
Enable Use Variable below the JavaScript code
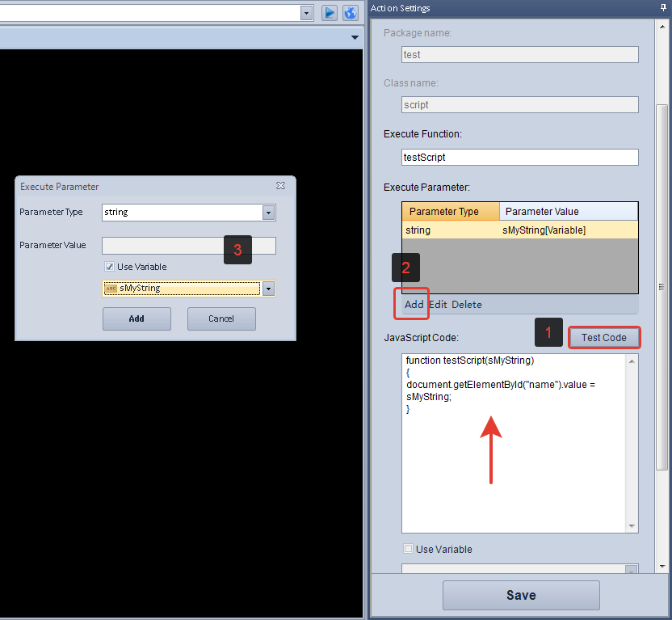coord(408,550)
